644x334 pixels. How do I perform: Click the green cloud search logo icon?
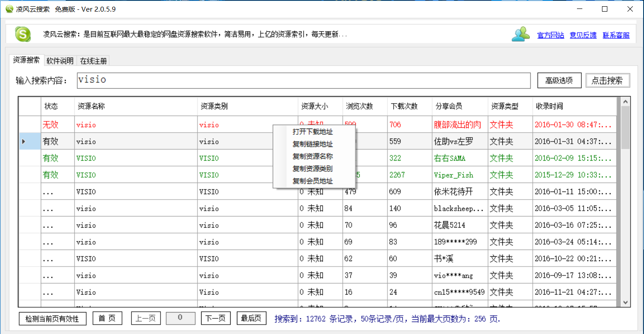(x=23, y=34)
